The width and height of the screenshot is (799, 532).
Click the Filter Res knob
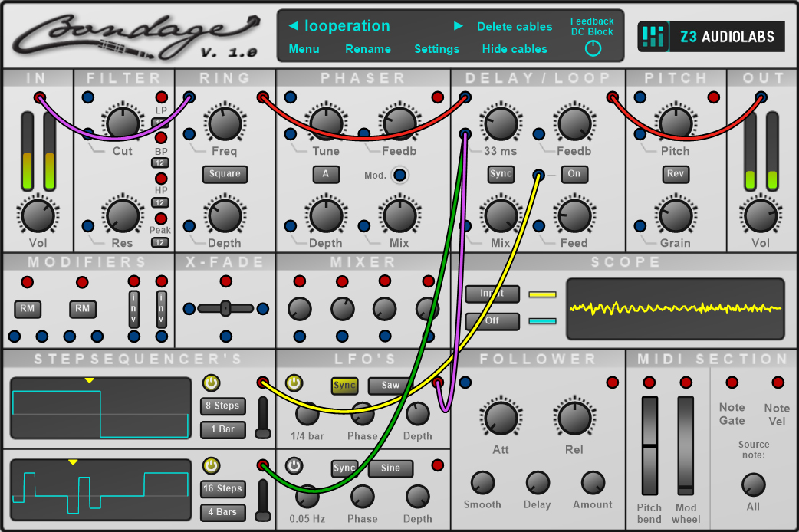click(122, 215)
